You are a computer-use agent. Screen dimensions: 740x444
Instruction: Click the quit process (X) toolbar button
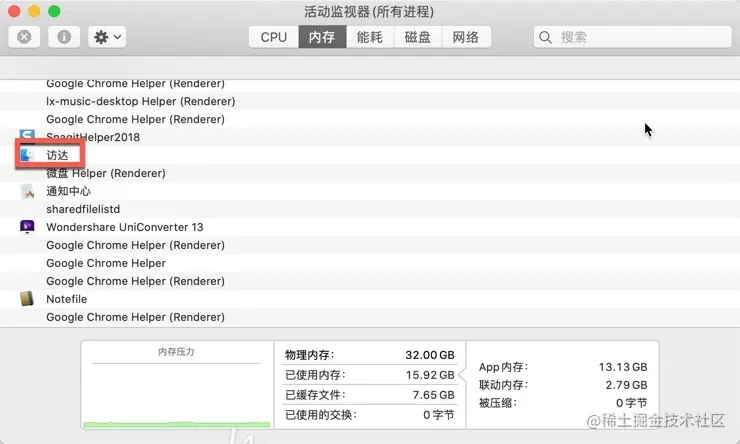point(24,37)
